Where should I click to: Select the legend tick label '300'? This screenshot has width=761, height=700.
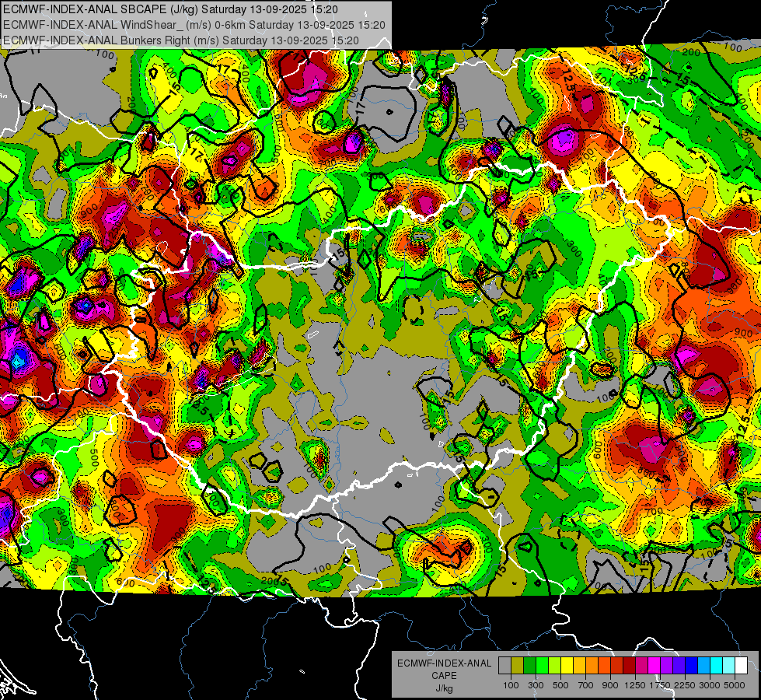(x=536, y=685)
